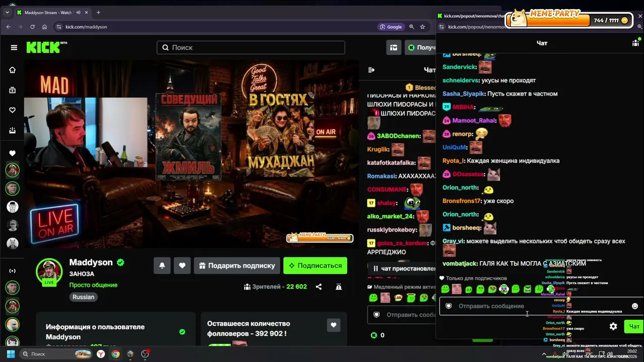Open the browser tab search dropdown
644x362 pixels.
[7, 12]
